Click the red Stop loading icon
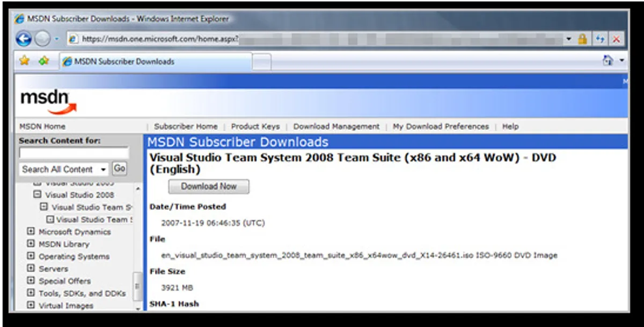The height and width of the screenshot is (327, 644). 616,39
